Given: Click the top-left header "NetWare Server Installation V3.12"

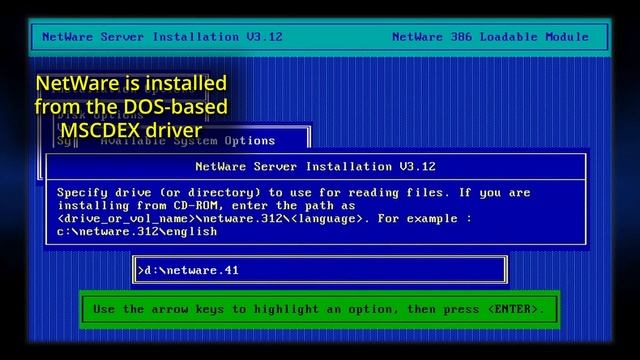Looking at the screenshot, I should pyautogui.click(x=162, y=37).
